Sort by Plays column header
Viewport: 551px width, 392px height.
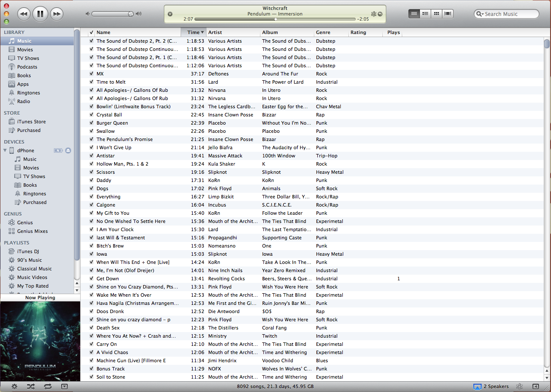pos(393,32)
